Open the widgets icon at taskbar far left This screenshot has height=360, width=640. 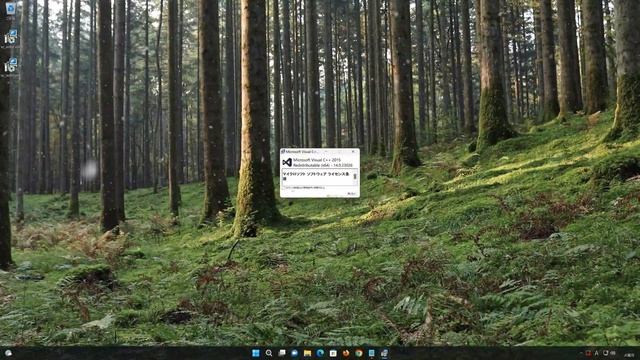(8, 353)
